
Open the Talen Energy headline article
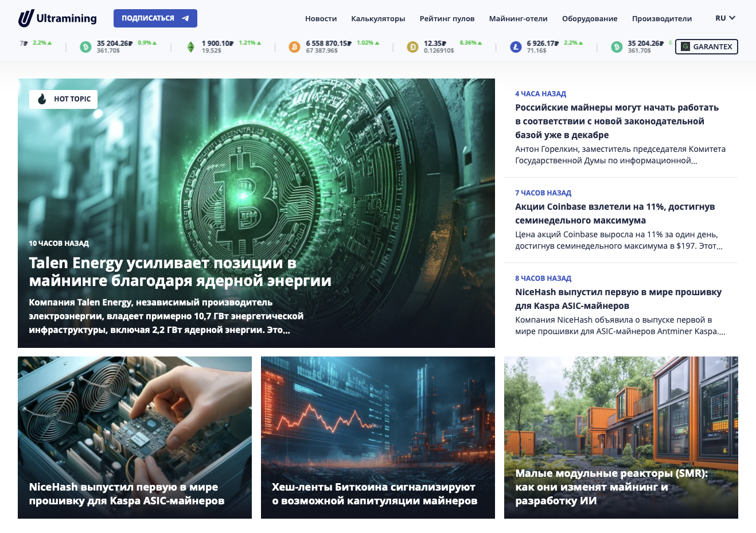180,272
